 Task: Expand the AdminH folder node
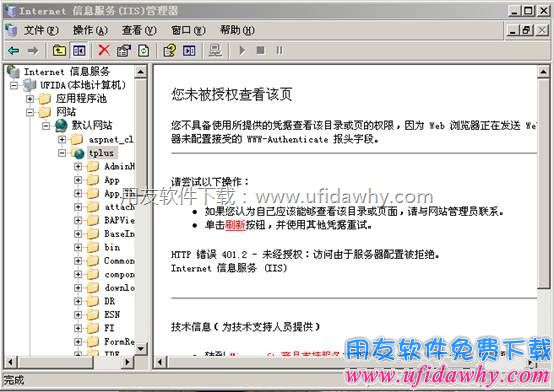tap(78, 166)
